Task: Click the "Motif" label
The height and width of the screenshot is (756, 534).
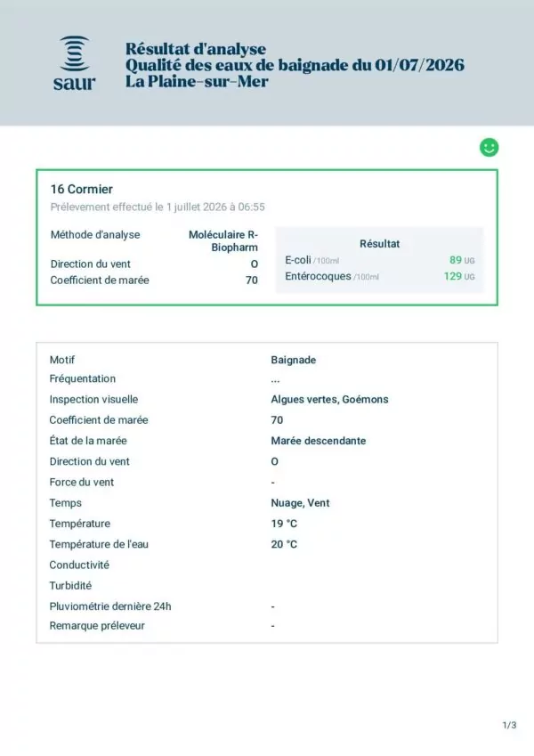Action: [62, 360]
